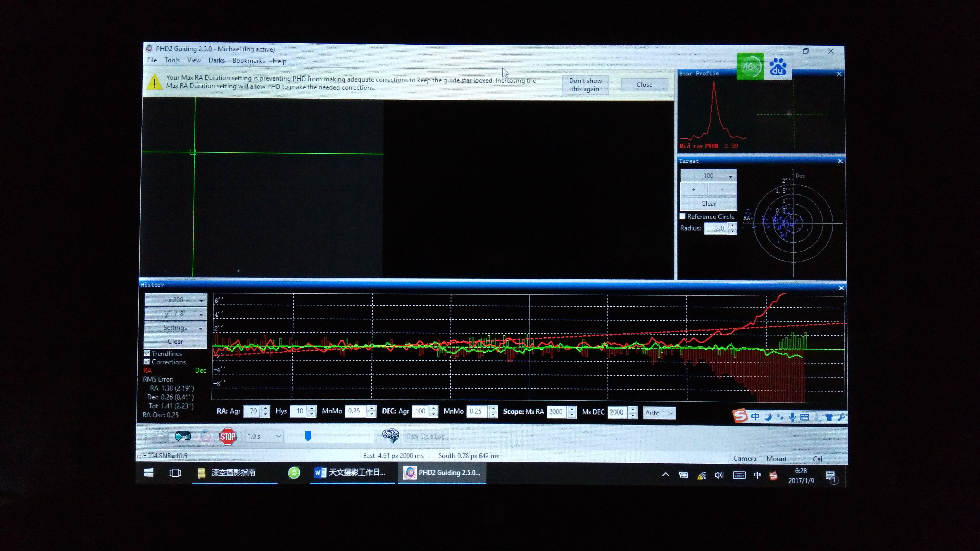Click 'Don't show this again' on the warning
Image resolution: width=980 pixels, height=551 pixels.
click(x=586, y=85)
